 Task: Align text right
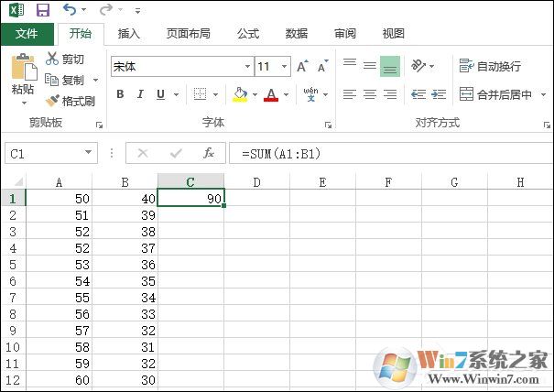[x=390, y=94]
